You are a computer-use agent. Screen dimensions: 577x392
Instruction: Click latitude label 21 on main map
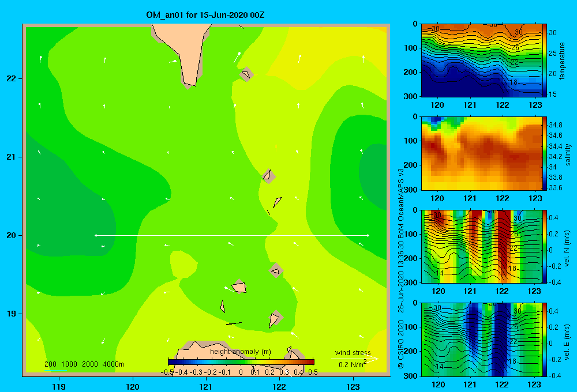coord(11,157)
